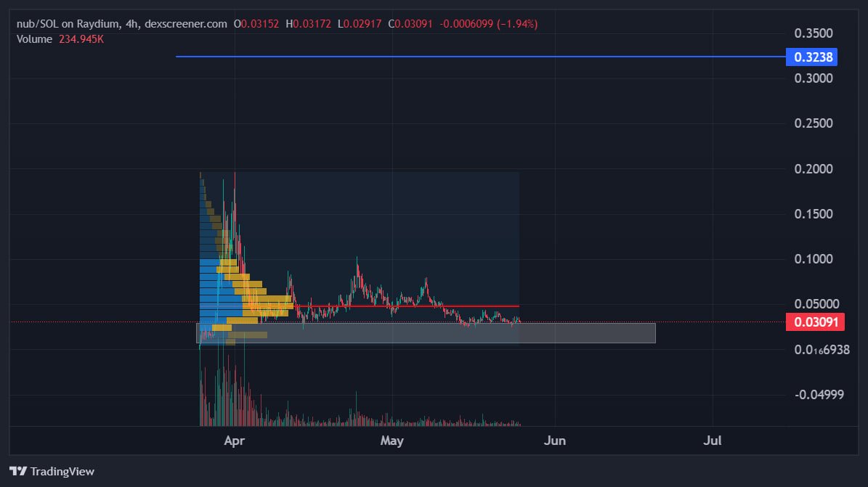Click the 0.0₁₆6938 price axis label

(x=822, y=350)
